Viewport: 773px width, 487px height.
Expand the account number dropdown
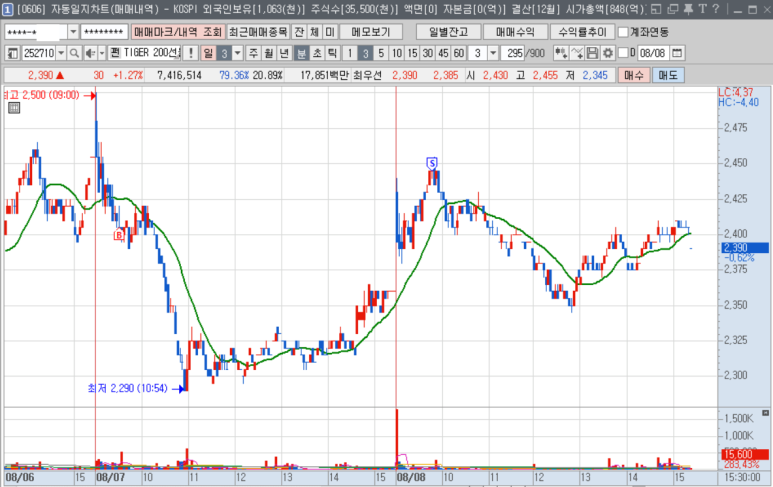click(x=73, y=31)
